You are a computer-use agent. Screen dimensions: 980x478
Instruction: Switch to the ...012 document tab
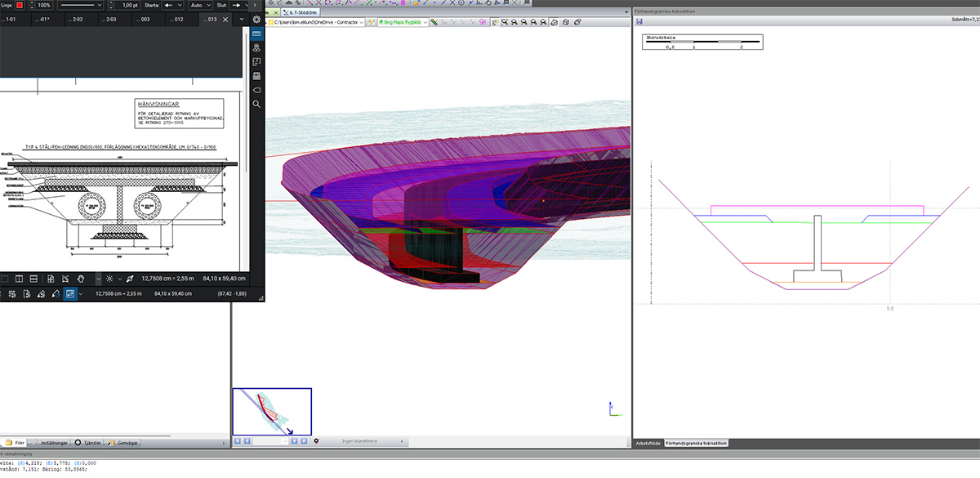[178, 19]
